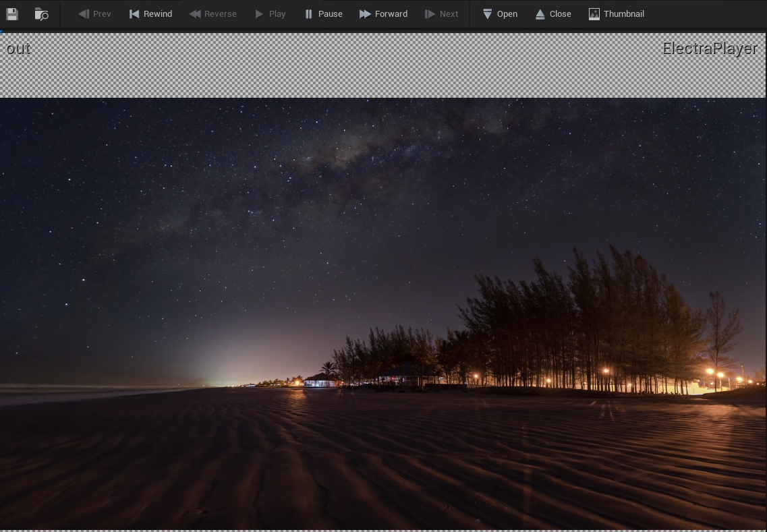Pause the media playback
This screenshot has width=767, height=532.
323,14
